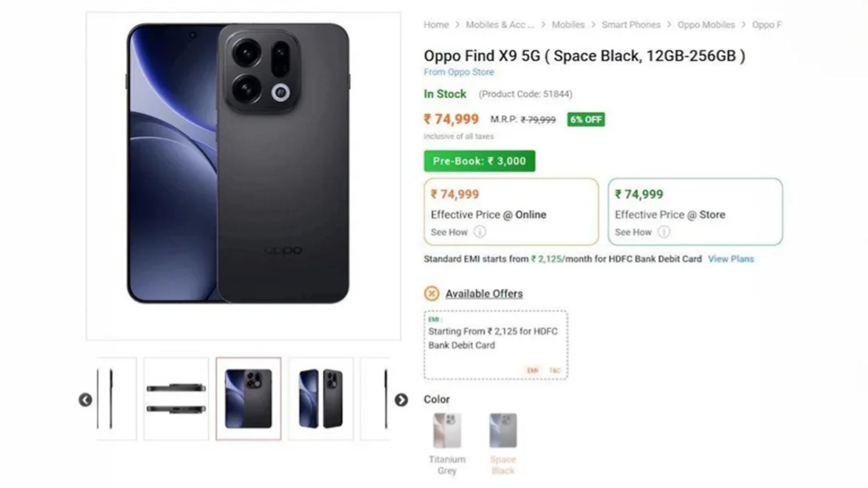Expand the Available Offers section
Screen dimensions: 868x488
pyautogui.click(x=484, y=293)
